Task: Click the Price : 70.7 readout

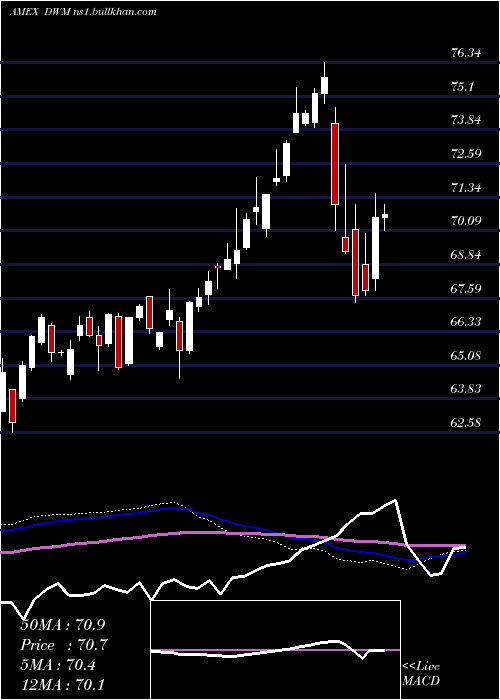Action: tap(64, 645)
